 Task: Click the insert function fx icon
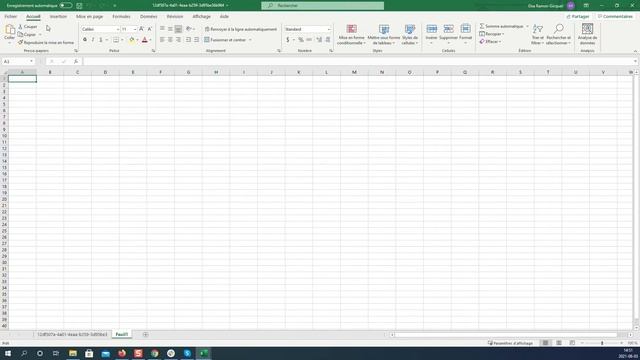click(76, 61)
